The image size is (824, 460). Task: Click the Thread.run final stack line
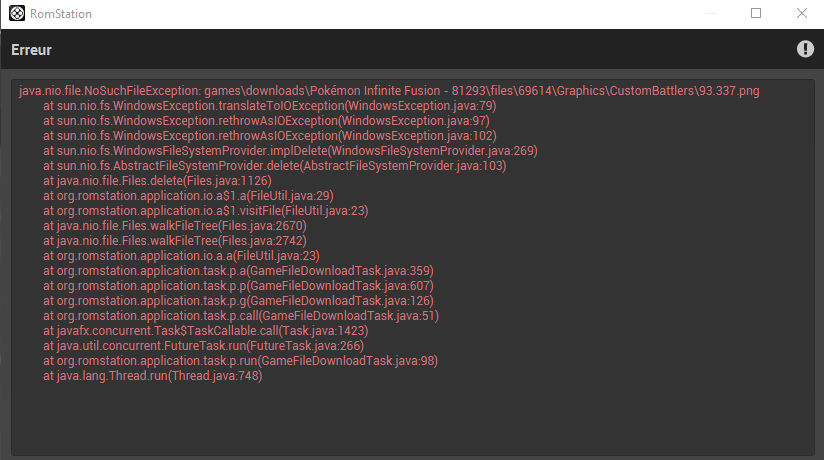tap(152, 376)
